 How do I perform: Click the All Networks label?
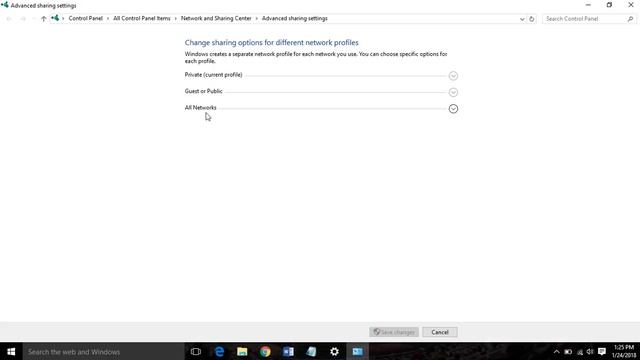(200, 107)
